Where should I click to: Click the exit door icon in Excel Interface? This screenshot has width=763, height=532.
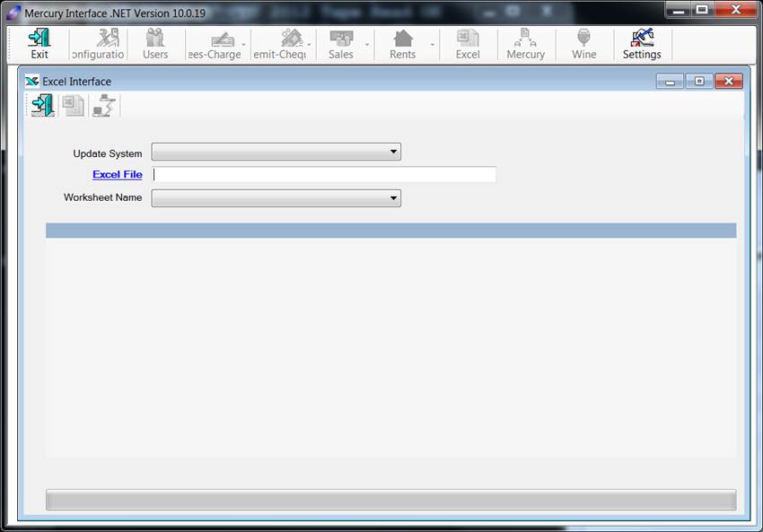point(42,106)
